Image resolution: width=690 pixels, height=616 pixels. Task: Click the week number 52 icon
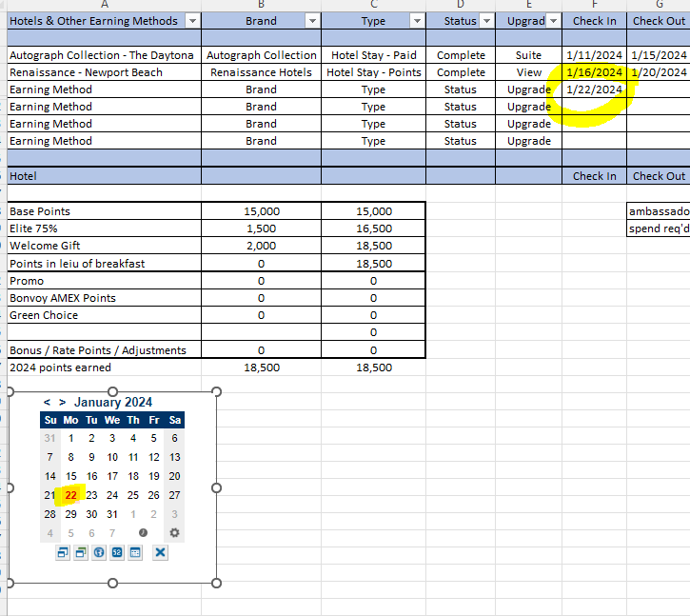pos(117,552)
